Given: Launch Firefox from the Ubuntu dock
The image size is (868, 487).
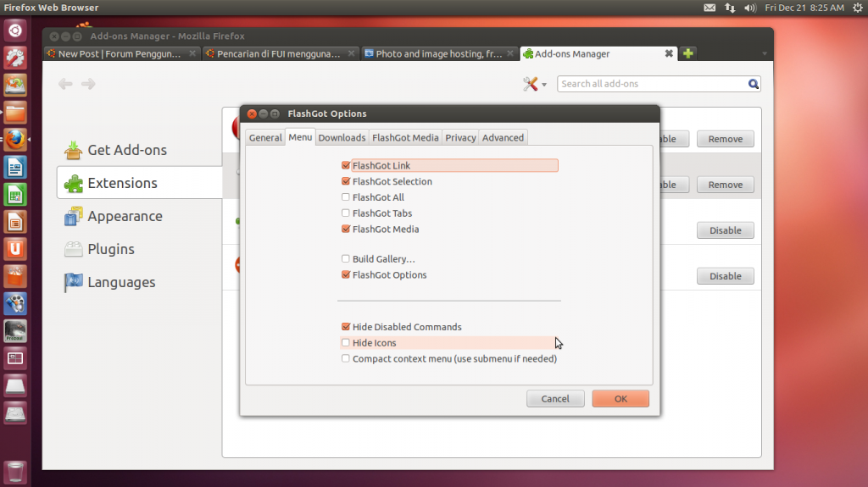Looking at the screenshot, I should point(15,140).
